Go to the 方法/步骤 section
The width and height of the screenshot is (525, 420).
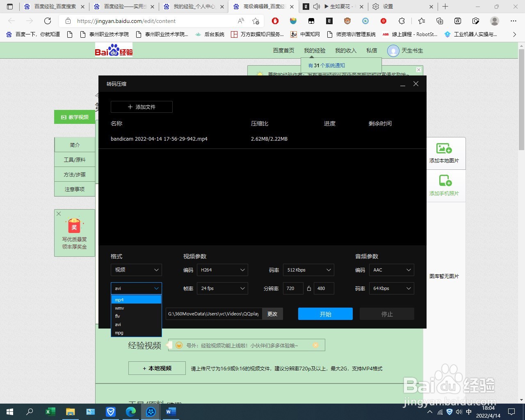click(75, 174)
